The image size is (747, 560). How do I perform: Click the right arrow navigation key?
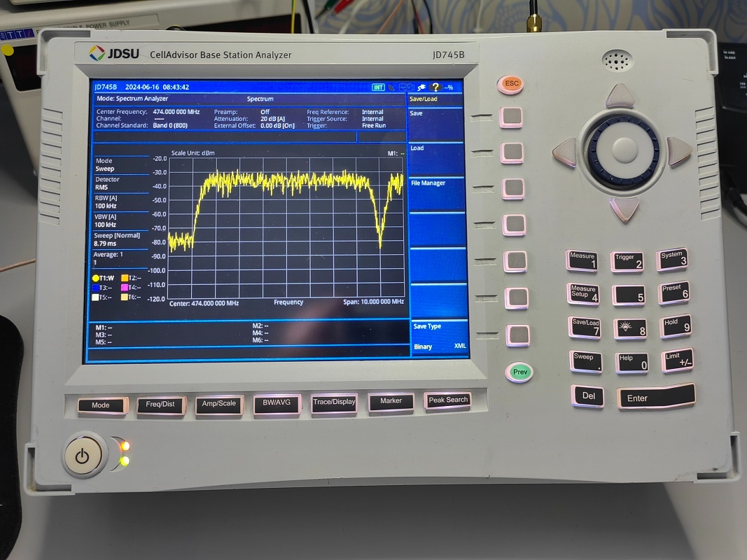(678, 151)
